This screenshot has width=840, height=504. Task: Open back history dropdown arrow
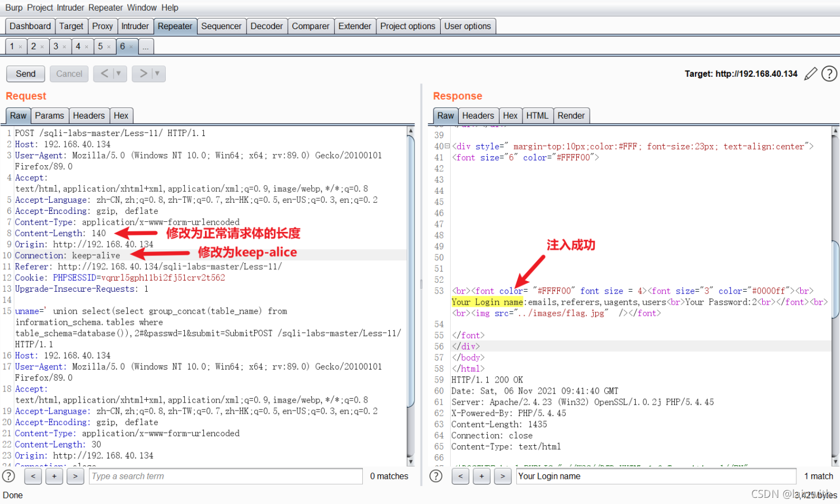119,73
